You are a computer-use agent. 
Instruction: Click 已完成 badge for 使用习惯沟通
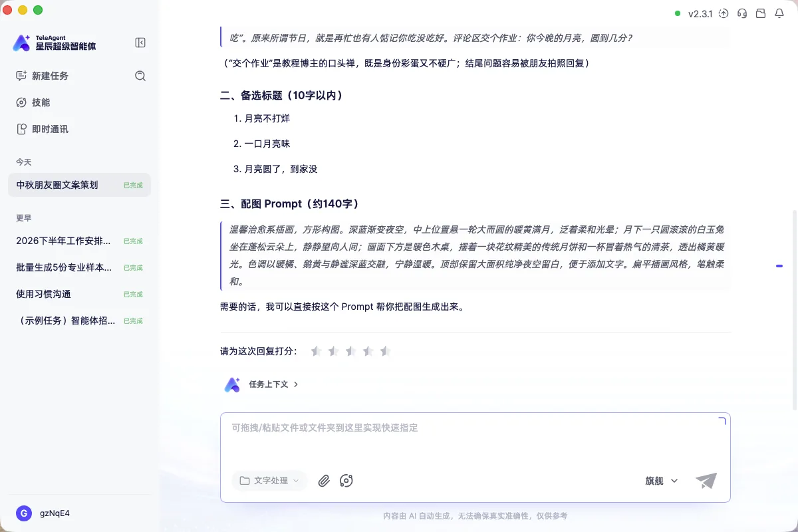(133, 295)
